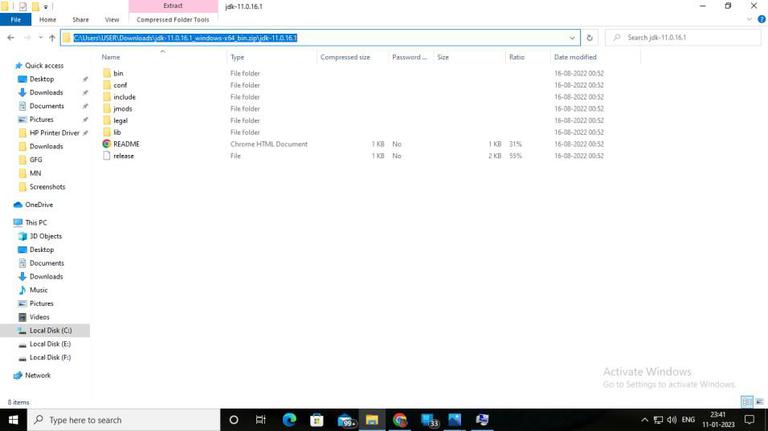
Task: Select the conf folder icon
Action: [x=107, y=85]
